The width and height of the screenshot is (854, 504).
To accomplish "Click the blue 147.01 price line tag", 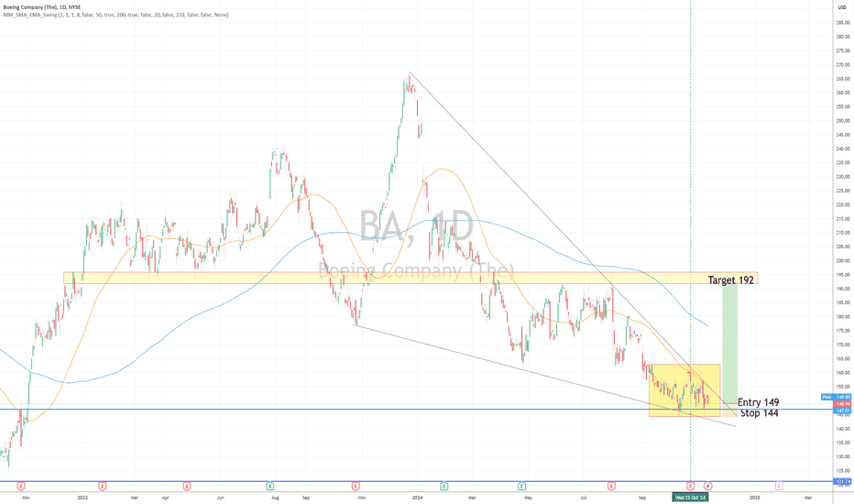I will click(842, 411).
